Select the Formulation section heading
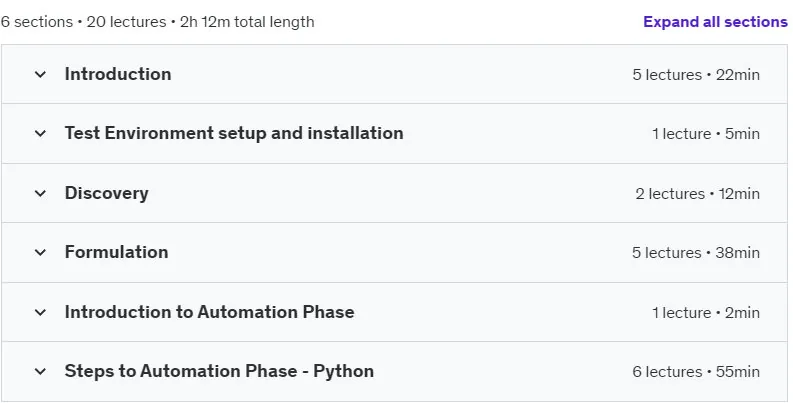 pyautogui.click(x=116, y=252)
